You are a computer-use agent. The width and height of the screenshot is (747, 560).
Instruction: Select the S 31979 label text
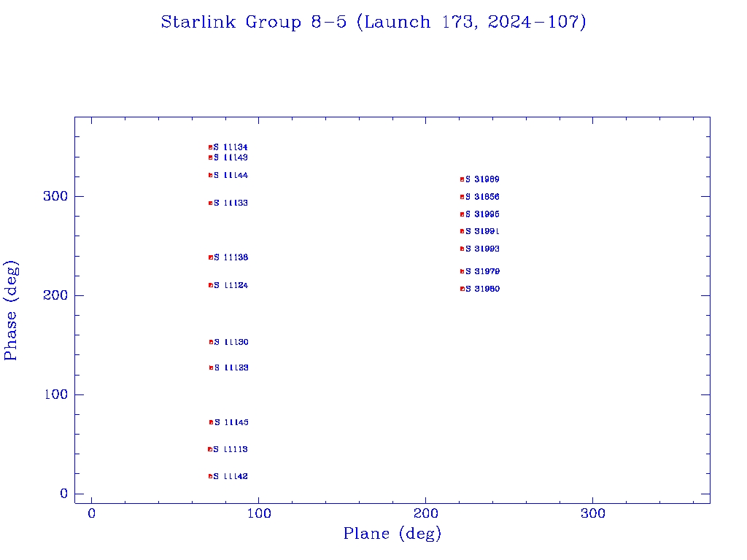482,272
